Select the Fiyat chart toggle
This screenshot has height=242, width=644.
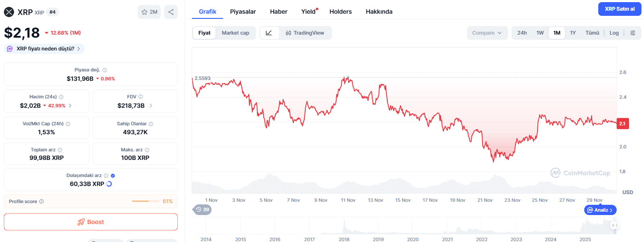pyautogui.click(x=204, y=33)
